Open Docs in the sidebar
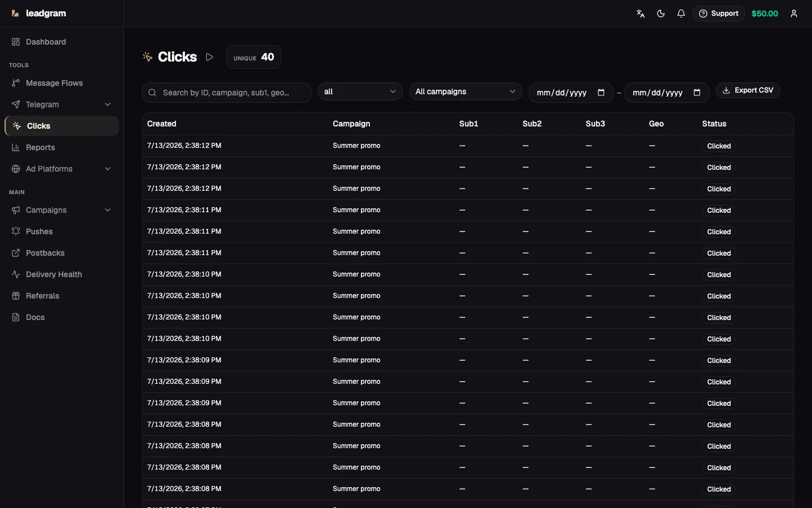Image resolution: width=812 pixels, height=508 pixels. 62,317
